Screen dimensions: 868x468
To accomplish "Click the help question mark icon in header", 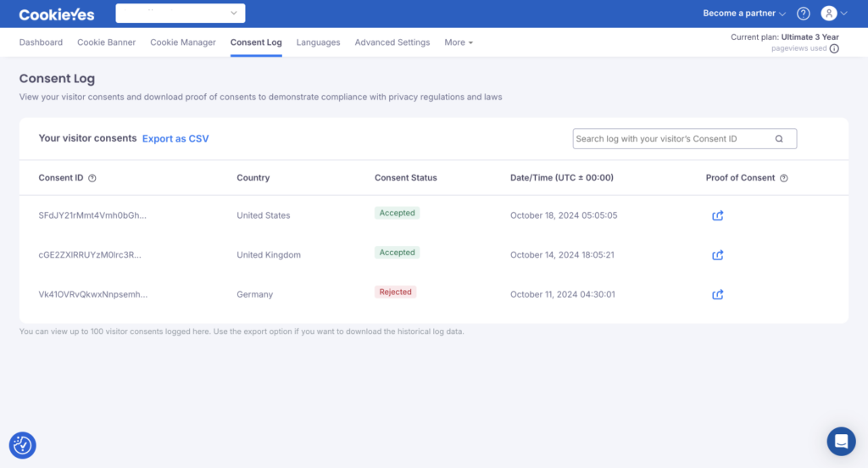I will [804, 14].
